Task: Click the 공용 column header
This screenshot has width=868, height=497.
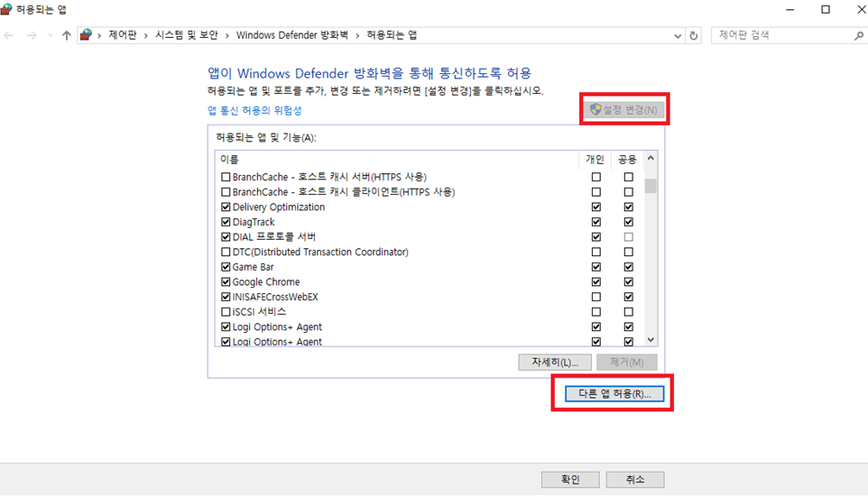Action: pos(627,160)
